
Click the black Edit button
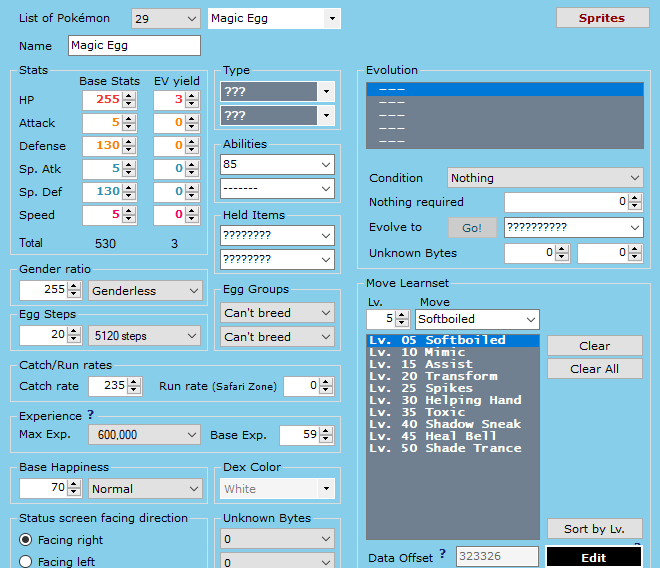click(x=594, y=557)
